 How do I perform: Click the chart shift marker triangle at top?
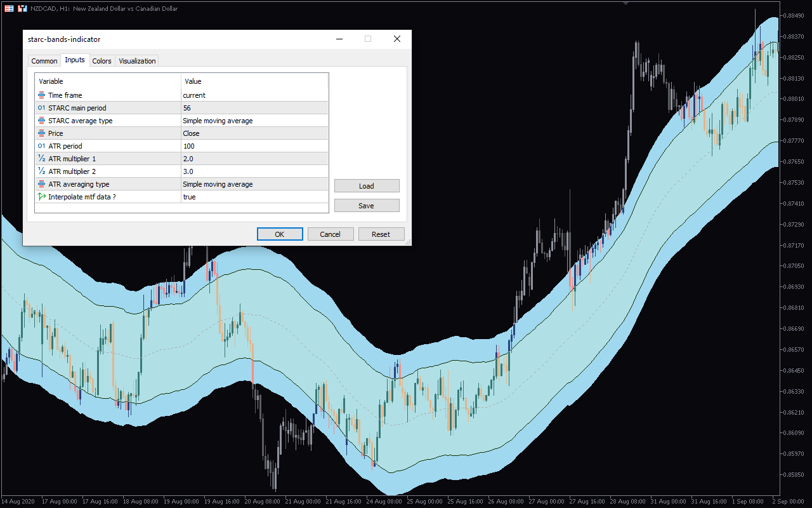(x=627, y=3)
